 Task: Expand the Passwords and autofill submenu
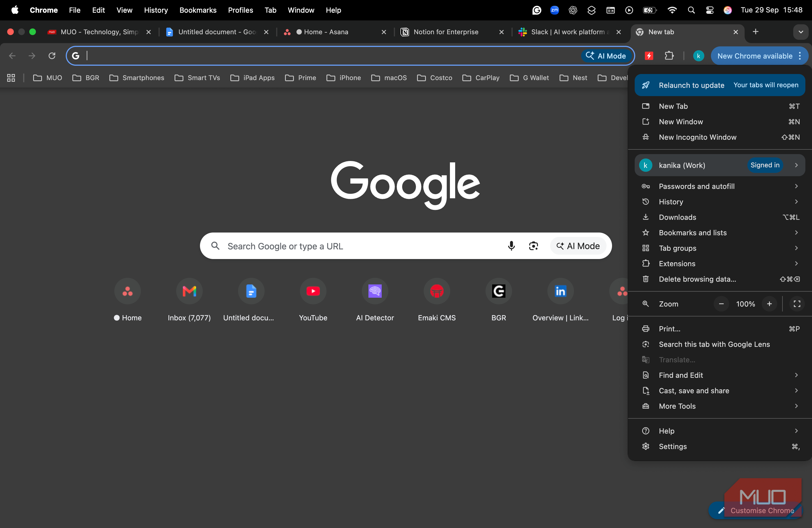point(720,186)
